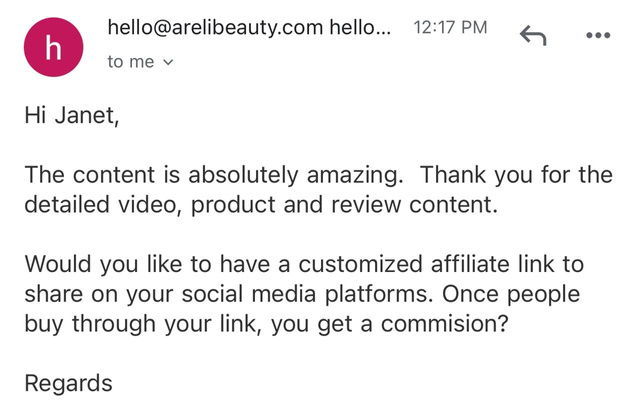
Task: Click the reply arrow icon
Action: [x=534, y=35]
